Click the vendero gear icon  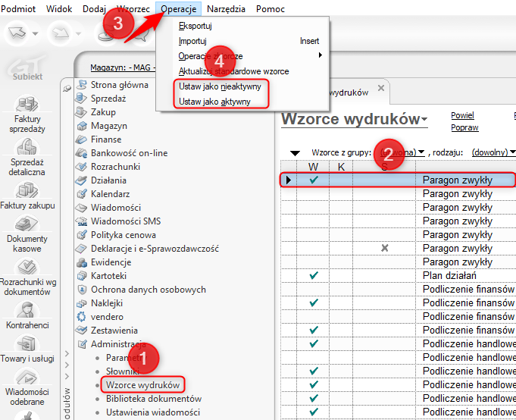coord(81,317)
